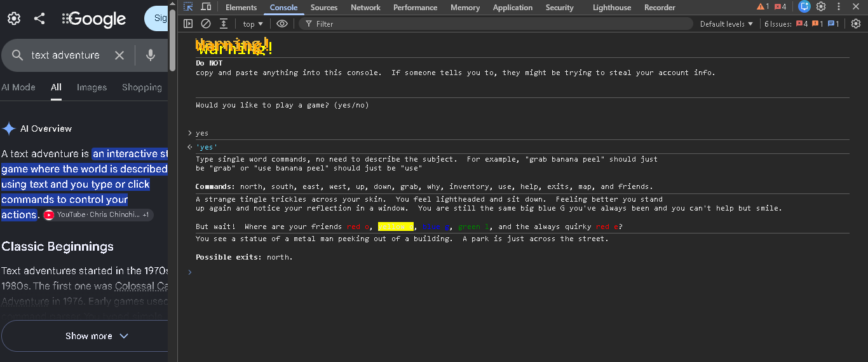Create a live expression with eye icon
Image resolution: width=868 pixels, height=362 pixels.
(282, 24)
